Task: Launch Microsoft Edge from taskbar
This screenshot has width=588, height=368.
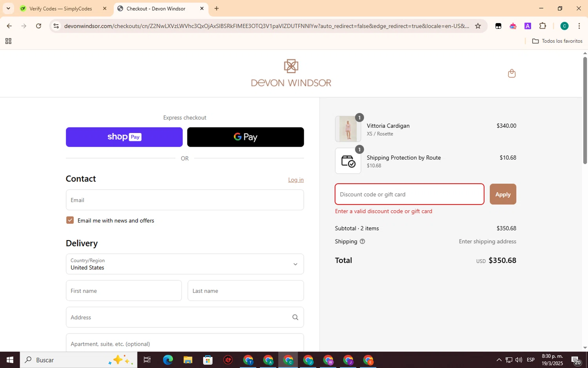Action: click(168, 360)
